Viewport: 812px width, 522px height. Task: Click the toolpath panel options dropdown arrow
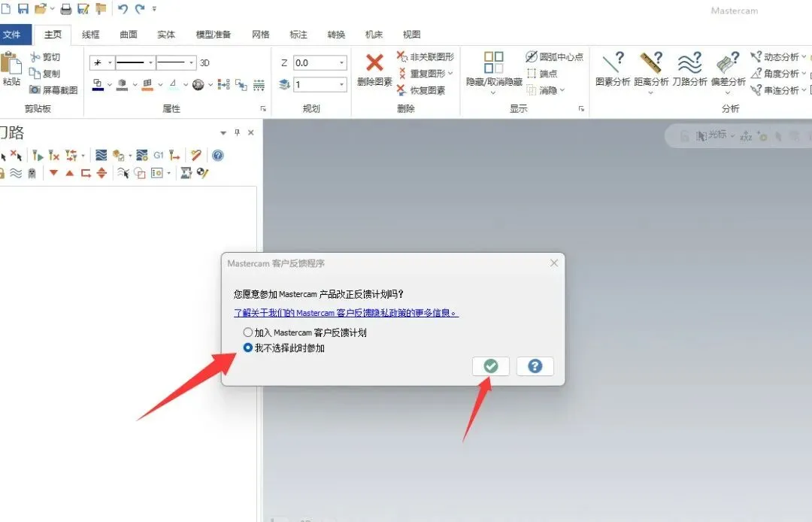(223, 133)
